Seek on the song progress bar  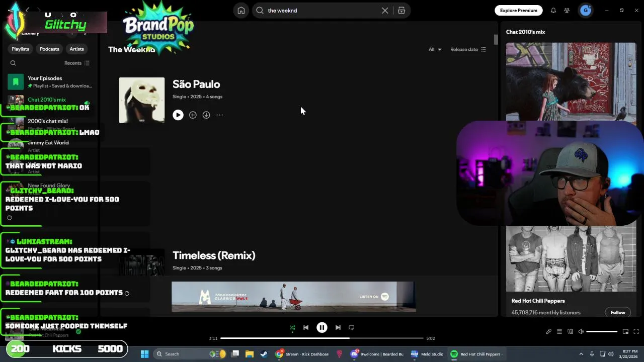[322, 338]
